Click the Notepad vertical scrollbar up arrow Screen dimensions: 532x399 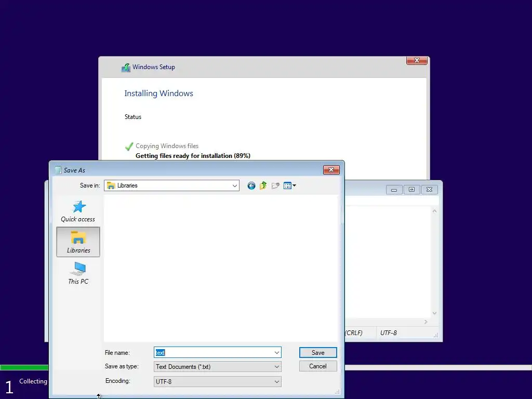tap(434, 211)
